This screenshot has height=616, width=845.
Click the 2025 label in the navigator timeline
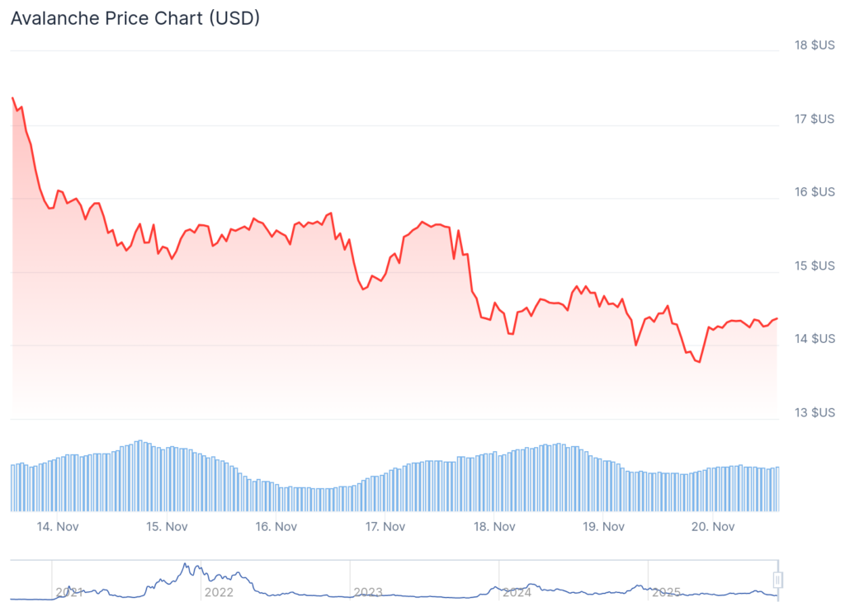click(666, 592)
